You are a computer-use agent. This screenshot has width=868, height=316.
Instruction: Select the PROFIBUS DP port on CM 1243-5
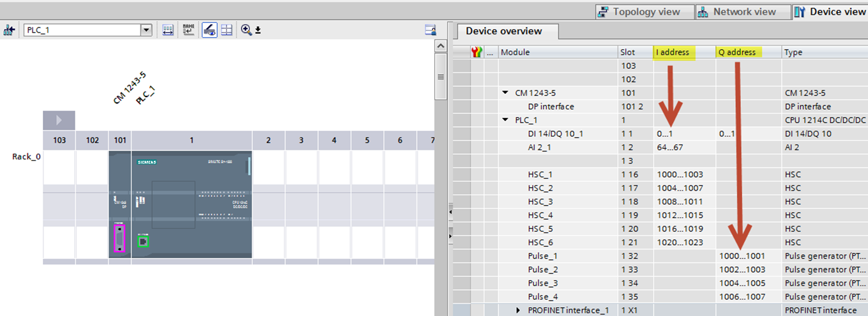[x=119, y=237]
